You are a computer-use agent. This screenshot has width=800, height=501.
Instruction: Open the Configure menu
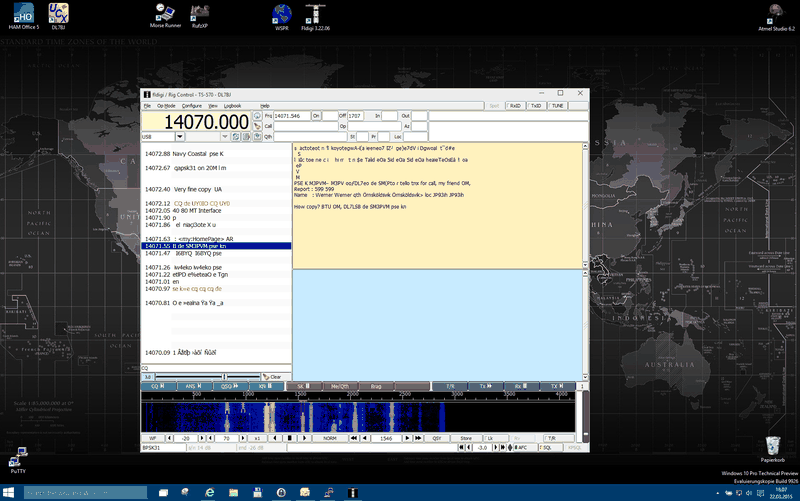point(192,106)
